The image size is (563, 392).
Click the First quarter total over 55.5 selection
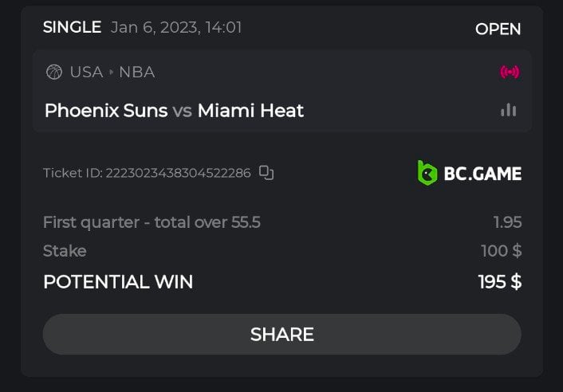pos(152,222)
